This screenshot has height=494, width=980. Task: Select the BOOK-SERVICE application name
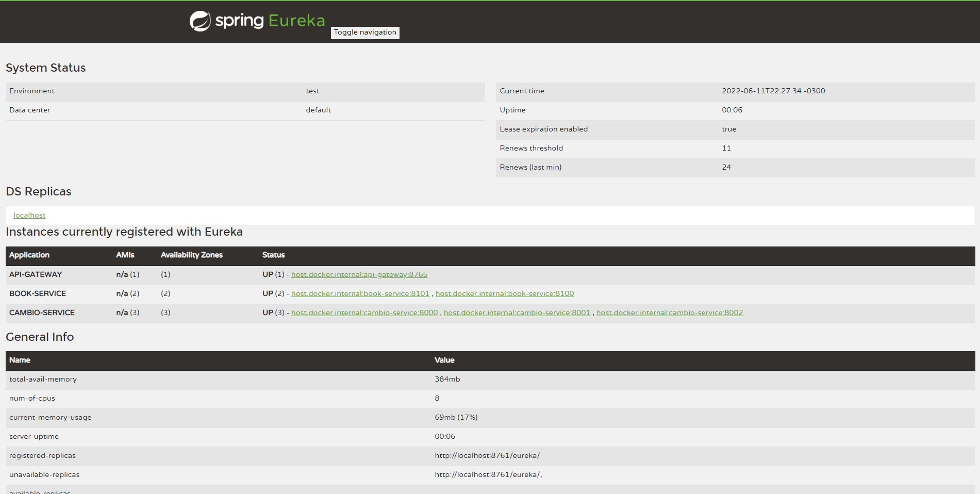click(x=38, y=293)
